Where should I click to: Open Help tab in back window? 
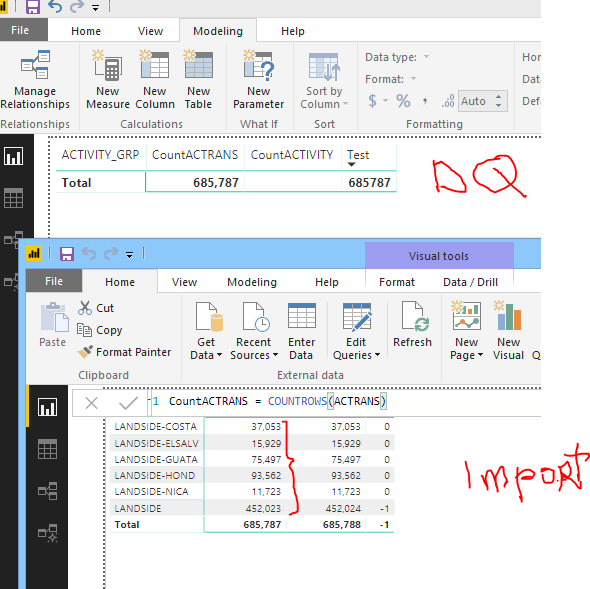(292, 31)
